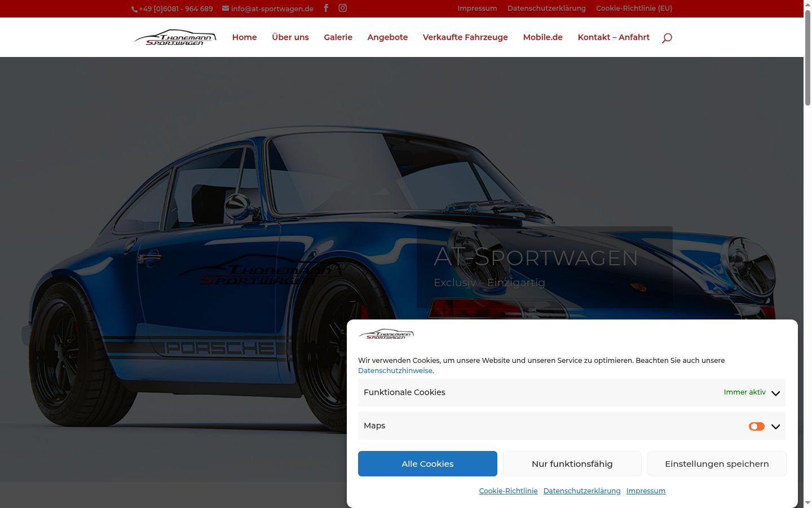The height and width of the screenshot is (508, 812).
Task: Open Datenschutzerklärung link at banner bottom
Action: pyautogui.click(x=582, y=491)
